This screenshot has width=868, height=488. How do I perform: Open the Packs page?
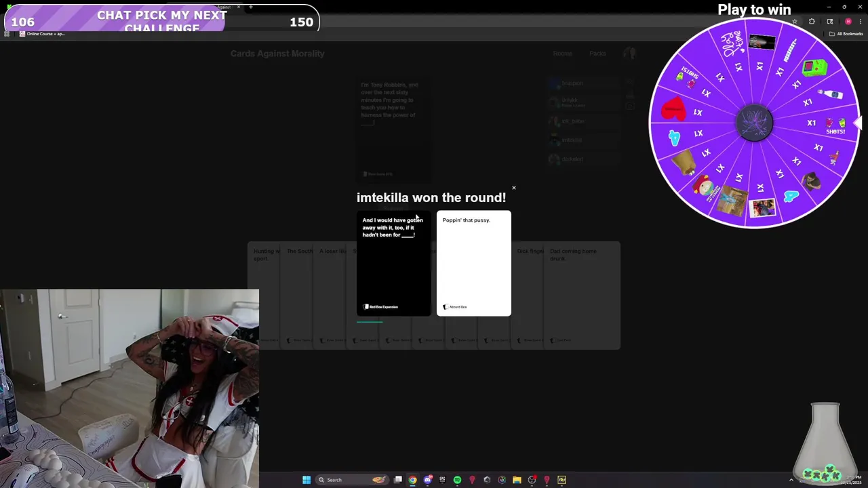pos(597,54)
